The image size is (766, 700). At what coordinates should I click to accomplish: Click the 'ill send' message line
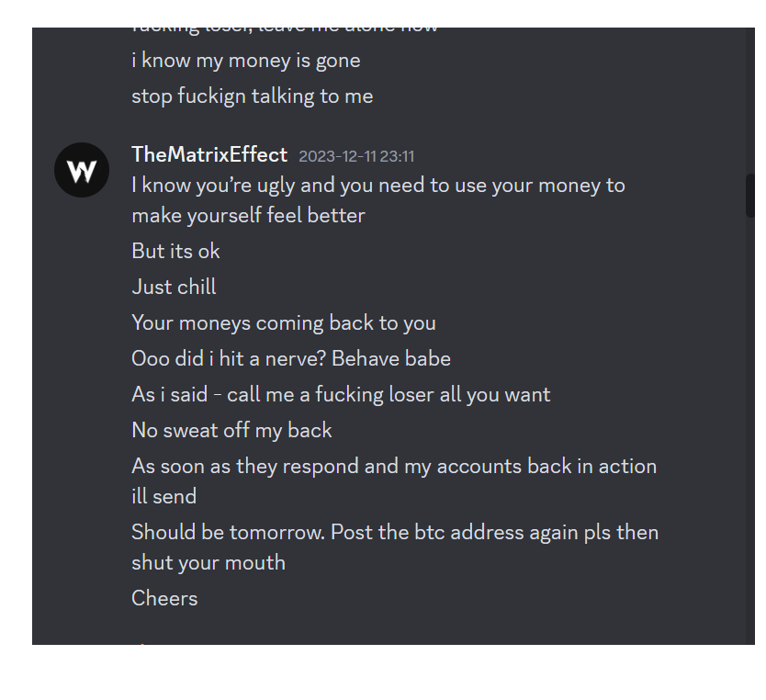[163, 496]
